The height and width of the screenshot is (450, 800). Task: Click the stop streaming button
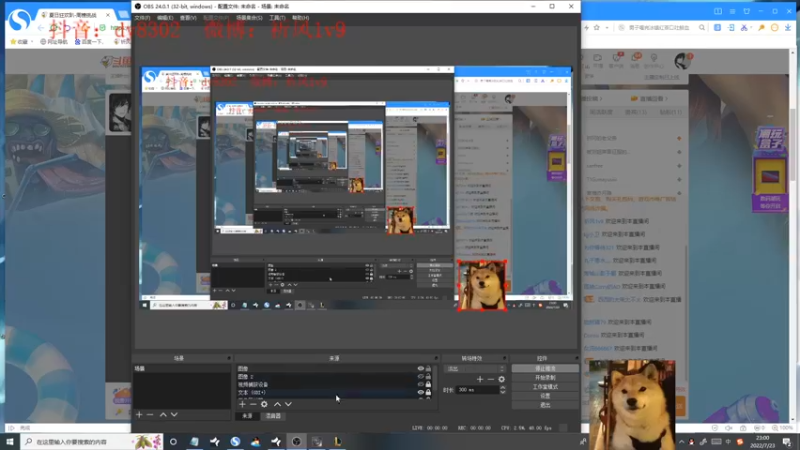(x=545, y=368)
